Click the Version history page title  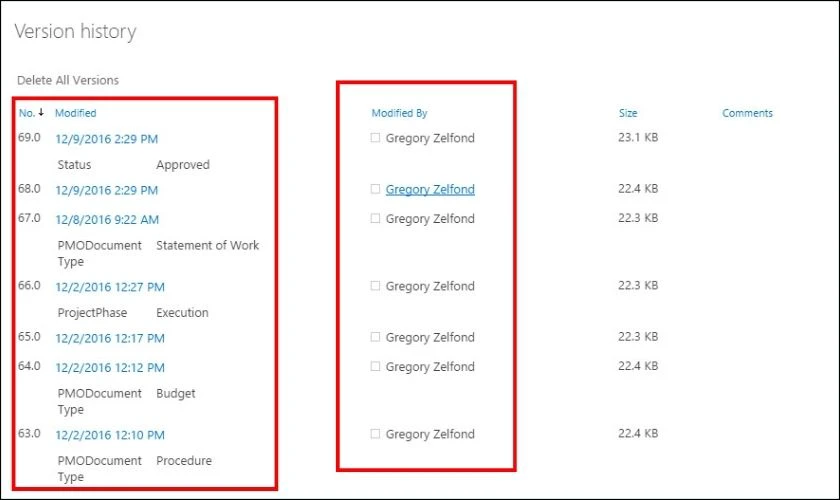pos(75,32)
